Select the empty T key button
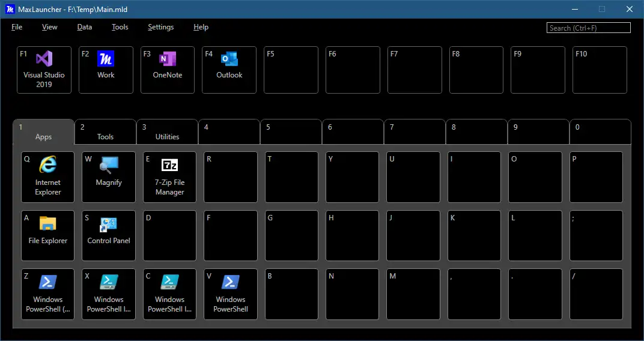Image resolution: width=644 pixels, height=341 pixels. tap(291, 177)
